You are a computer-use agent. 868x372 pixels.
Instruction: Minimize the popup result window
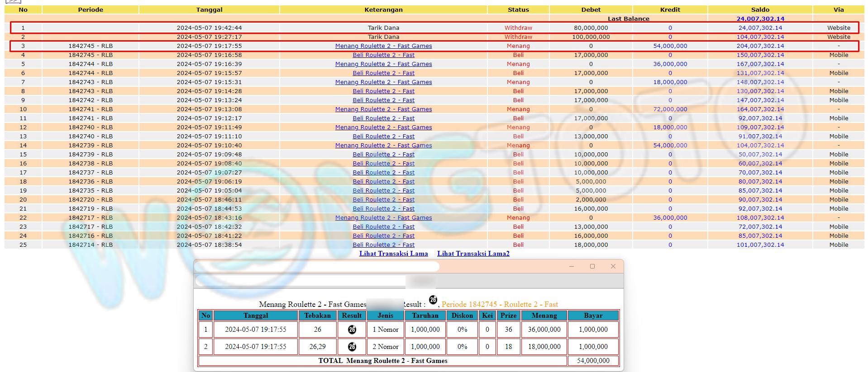tap(572, 266)
